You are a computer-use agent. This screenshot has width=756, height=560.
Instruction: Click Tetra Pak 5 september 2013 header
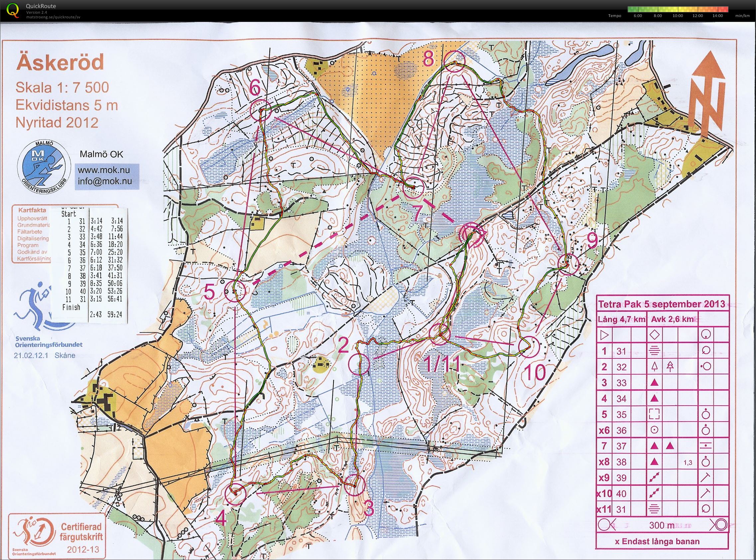click(x=662, y=303)
